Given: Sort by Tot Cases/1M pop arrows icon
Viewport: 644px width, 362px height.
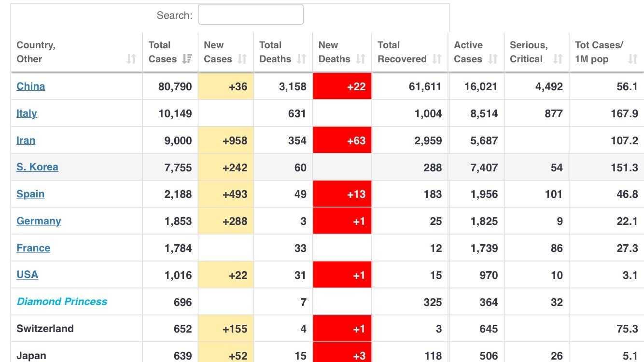Looking at the screenshot, I should pyautogui.click(x=633, y=59).
